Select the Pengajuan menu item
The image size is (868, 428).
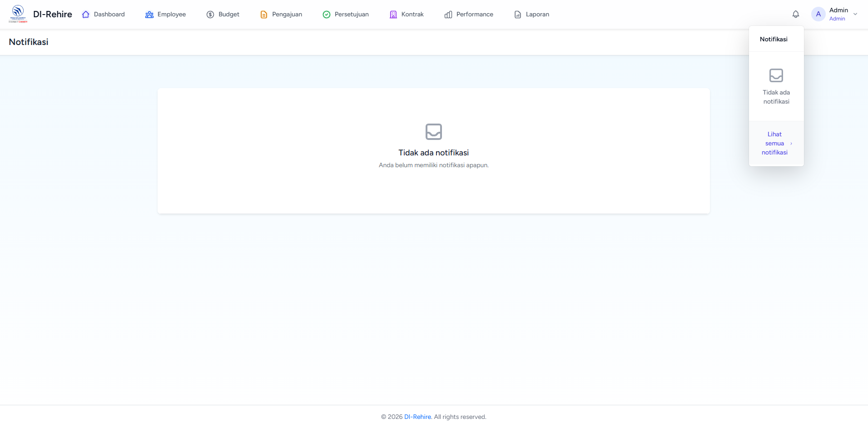click(x=281, y=15)
